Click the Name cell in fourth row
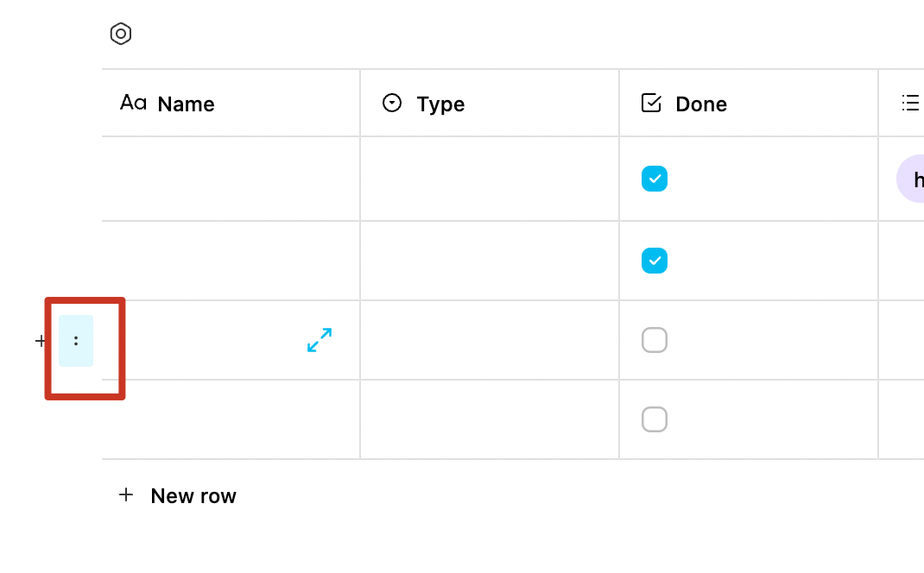924x573 pixels. (231, 419)
